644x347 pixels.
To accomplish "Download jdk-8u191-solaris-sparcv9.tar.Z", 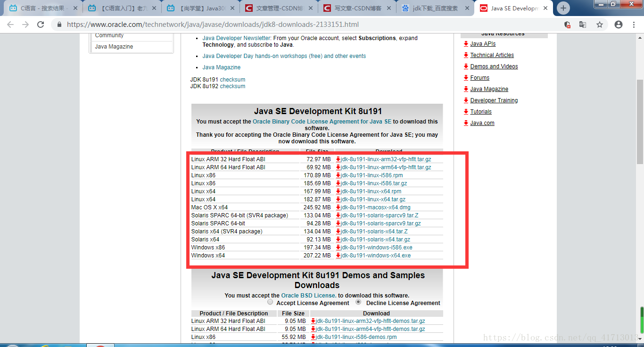I will click(380, 215).
